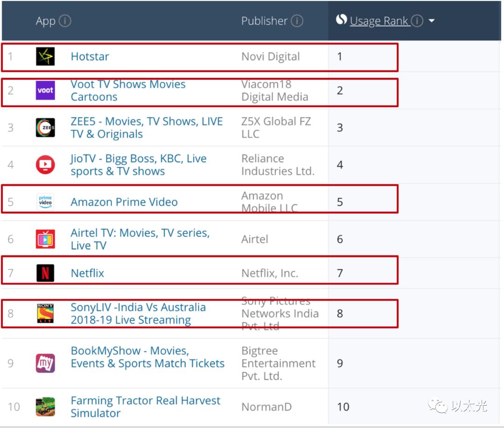Open Farming Tractor Real Harvest Simulator link
The height and width of the screenshot is (428, 504).
coord(145,407)
